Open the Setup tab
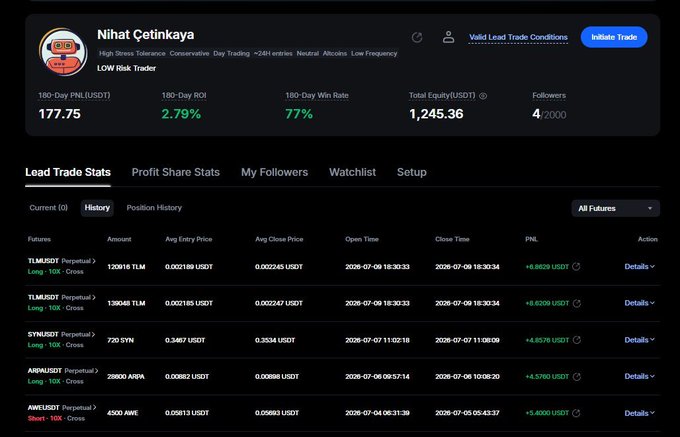The image size is (680, 437). (412, 173)
